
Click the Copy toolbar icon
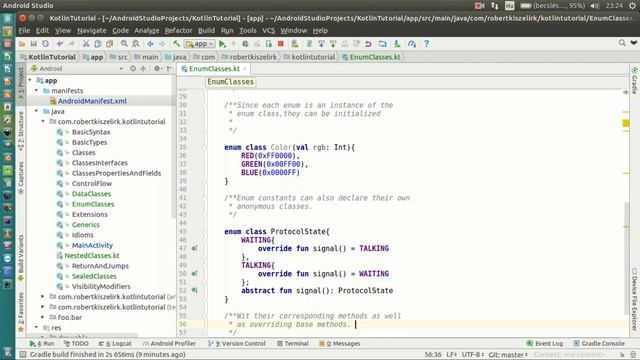[98, 44]
